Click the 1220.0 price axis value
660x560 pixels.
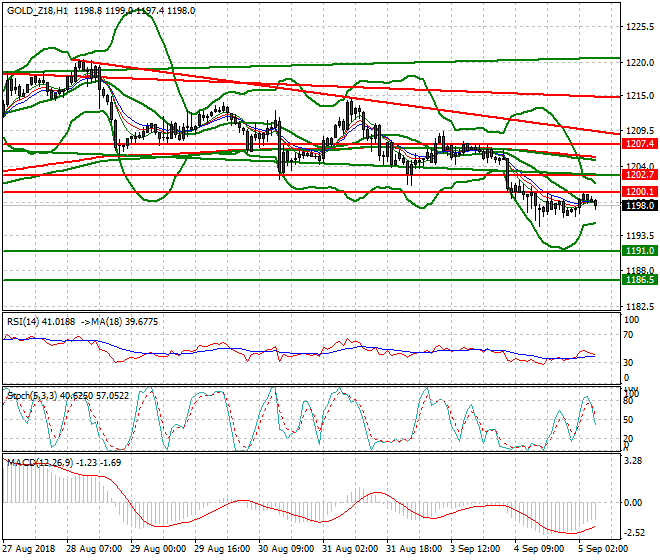coord(640,63)
